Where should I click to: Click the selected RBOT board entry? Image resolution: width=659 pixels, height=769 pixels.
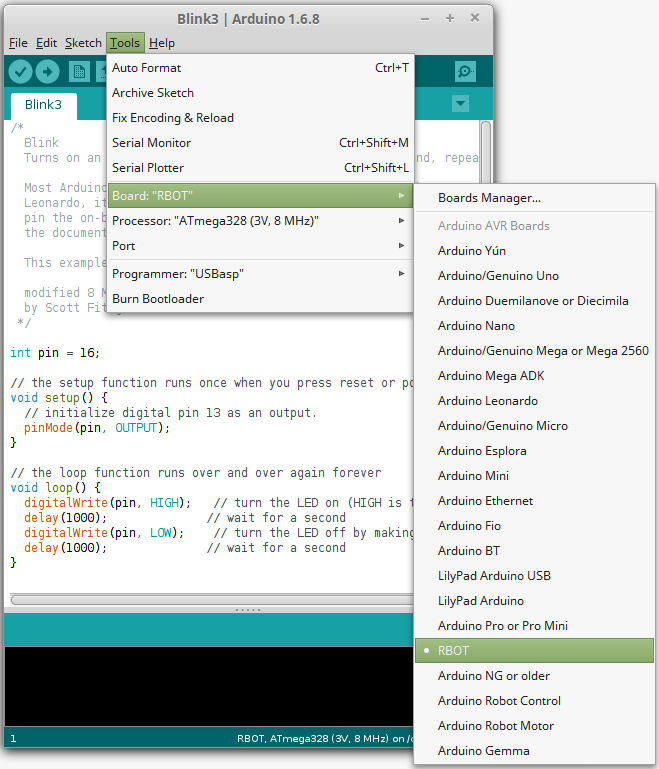tap(534, 651)
